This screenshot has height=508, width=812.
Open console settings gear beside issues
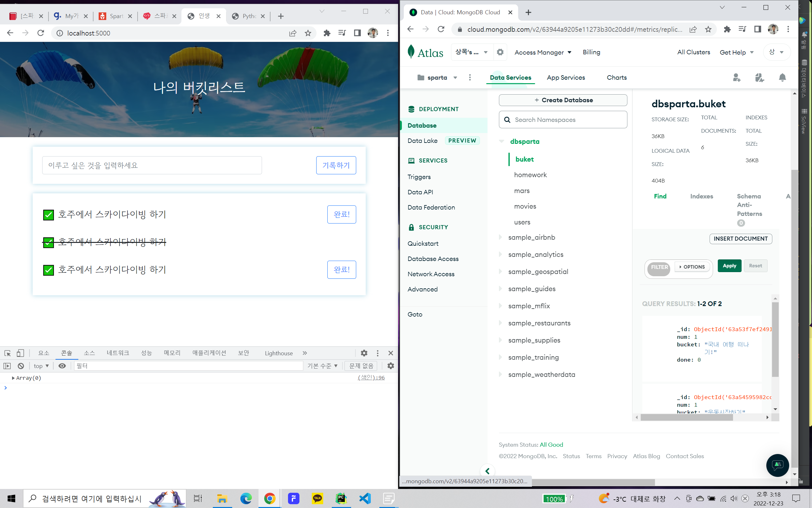[x=390, y=366]
